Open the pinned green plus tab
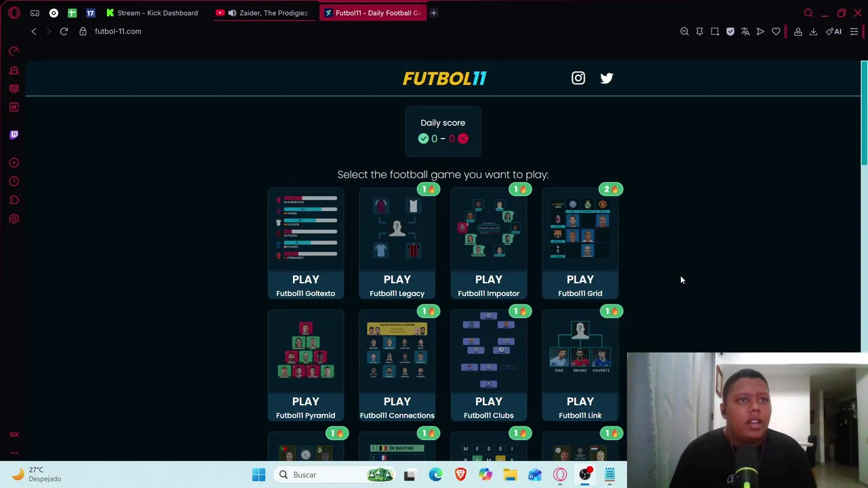The image size is (868, 488). tap(72, 13)
